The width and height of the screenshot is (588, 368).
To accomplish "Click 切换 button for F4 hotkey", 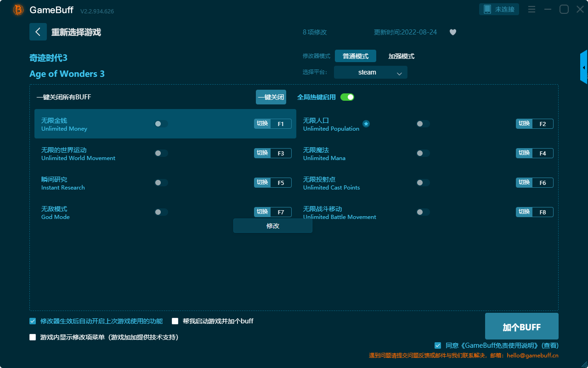I will pos(524,153).
